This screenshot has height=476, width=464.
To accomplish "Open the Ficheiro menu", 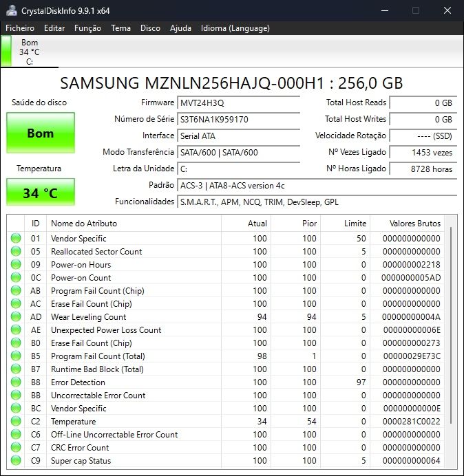I will point(20,28).
